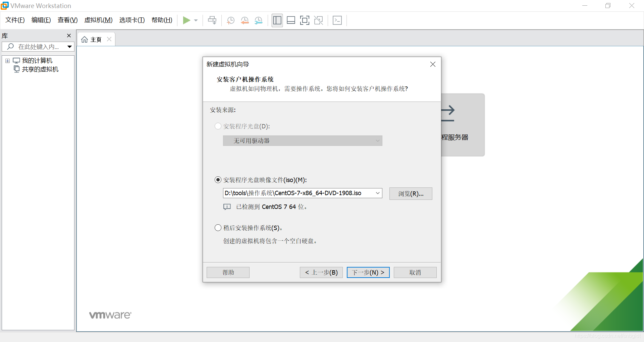Image resolution: width=644 pixels, height=342 pixels.
Task: Select 我的计算机 in library tree
Action: click(x=37, y=61)
